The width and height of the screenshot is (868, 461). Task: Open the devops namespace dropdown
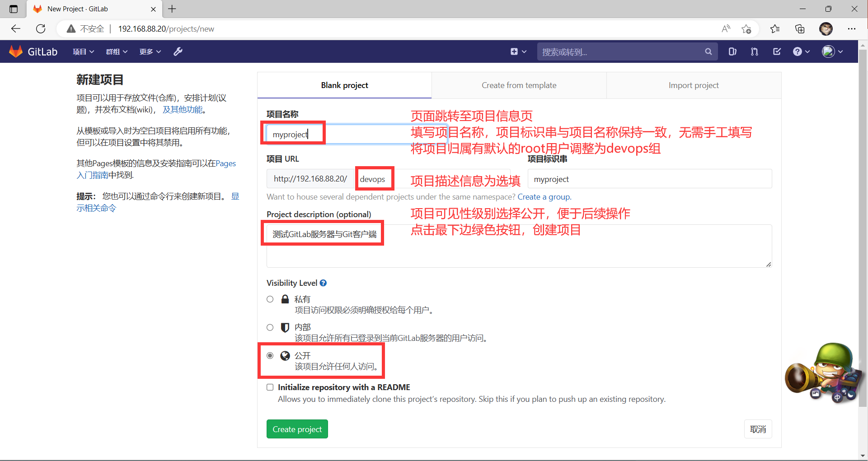(432, 179)
